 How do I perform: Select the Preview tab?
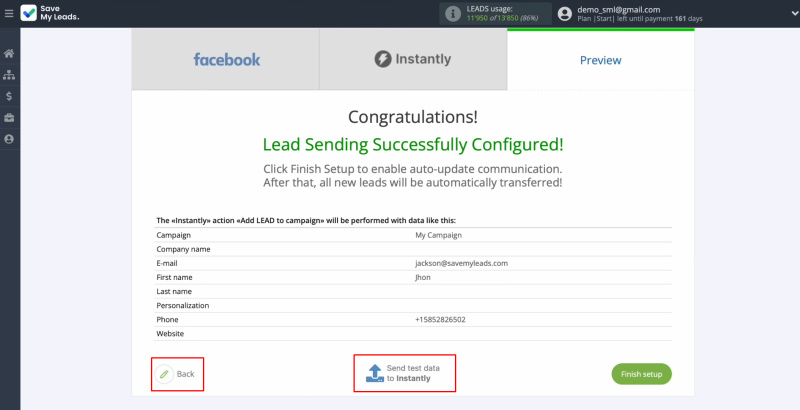pos(601,60)
